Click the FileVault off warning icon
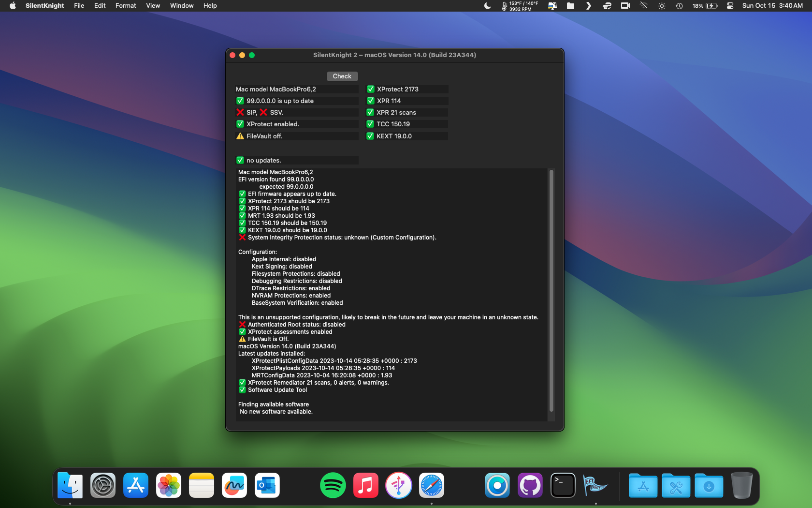The height and width of the screenshot is (508, 812). [240, 136]
